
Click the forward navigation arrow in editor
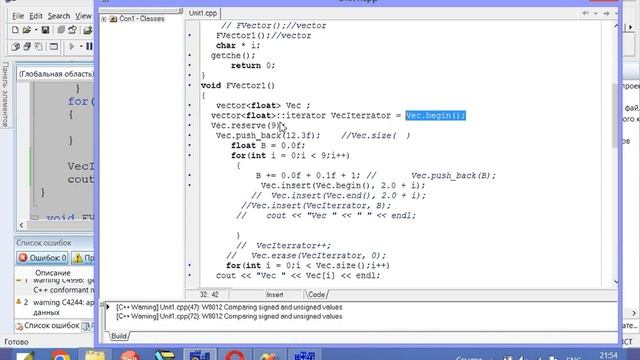[x=606, y=13]
